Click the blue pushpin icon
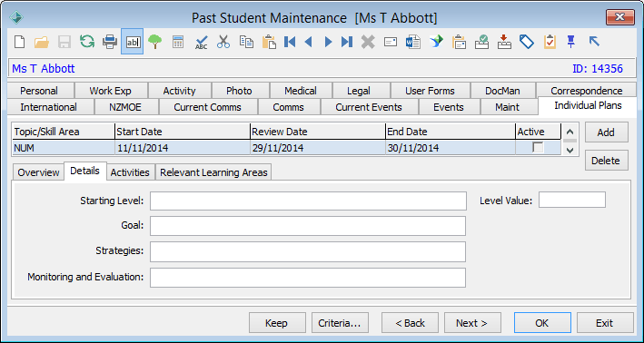 click(571, 42)
